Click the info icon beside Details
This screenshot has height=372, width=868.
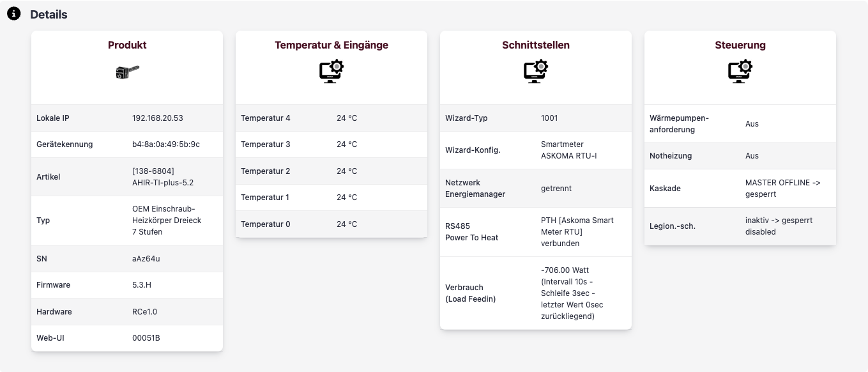pyautogui.click(x=13, y=14)
